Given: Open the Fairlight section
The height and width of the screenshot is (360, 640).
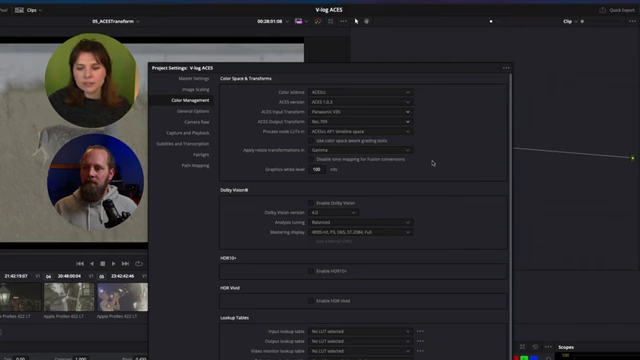Looking at the screenshot, I should (201, 155).
